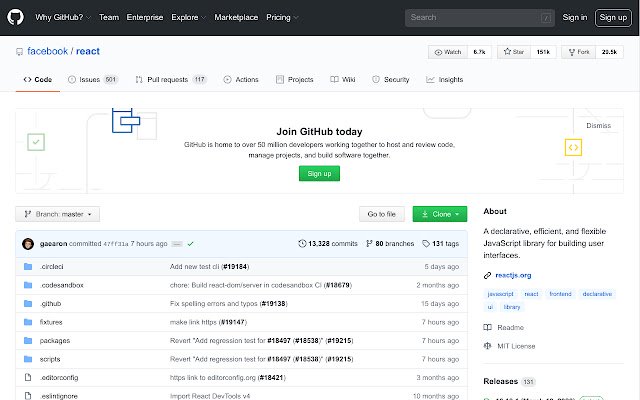
Task: Open the Pricing dropdown menu
Action: tap(282, 17)
